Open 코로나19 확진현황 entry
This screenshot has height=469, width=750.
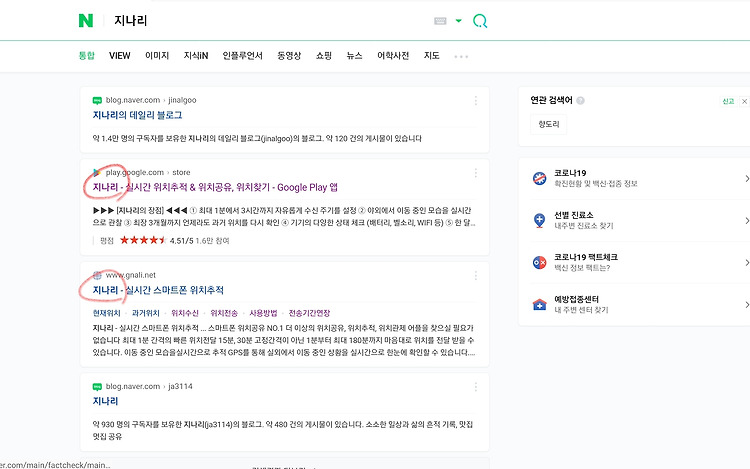tap(596, 178)
